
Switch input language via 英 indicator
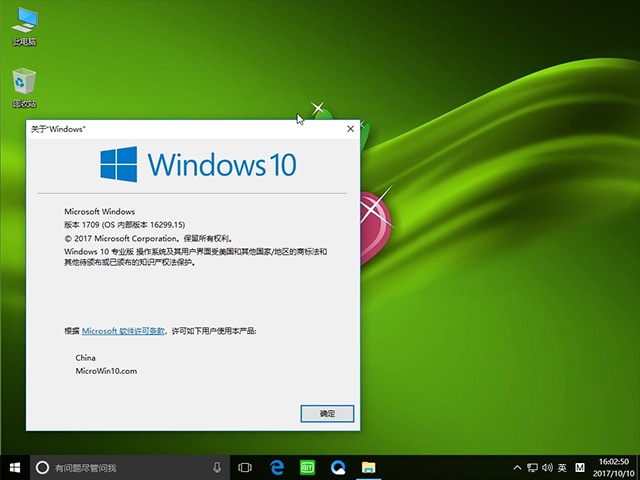click(562, 468)
